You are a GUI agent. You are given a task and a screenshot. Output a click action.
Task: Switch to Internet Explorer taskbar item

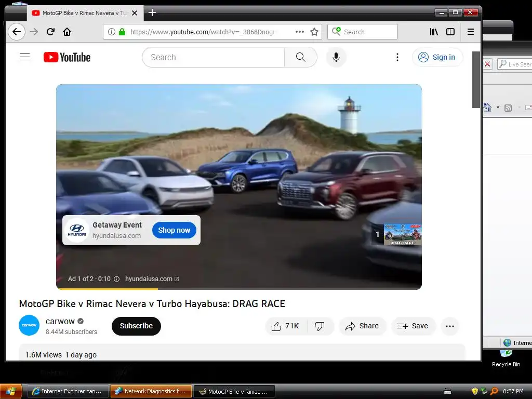tap(68, 391)
